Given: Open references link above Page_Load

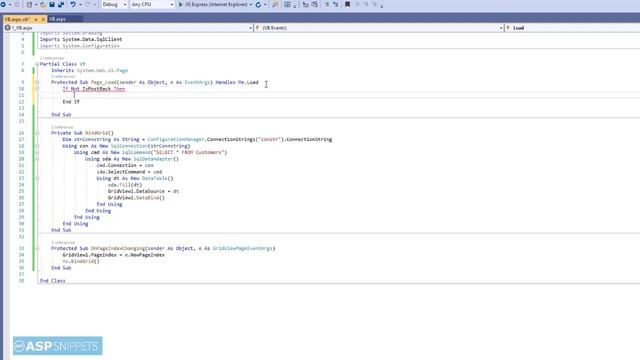Looking at the screenshot, I should pyautogui.click(x=63, y=77).
